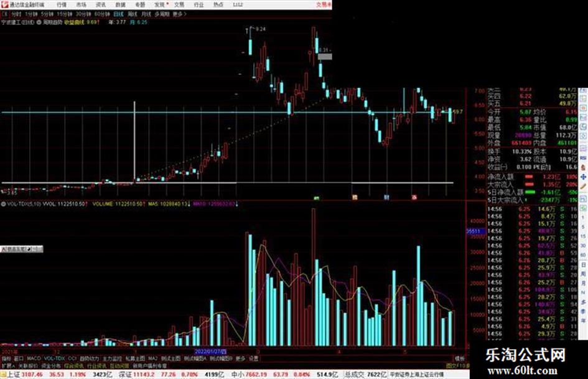588x379 pixels.
Task: Expand 更多 > next to period tabs
Action: (180, 14)
